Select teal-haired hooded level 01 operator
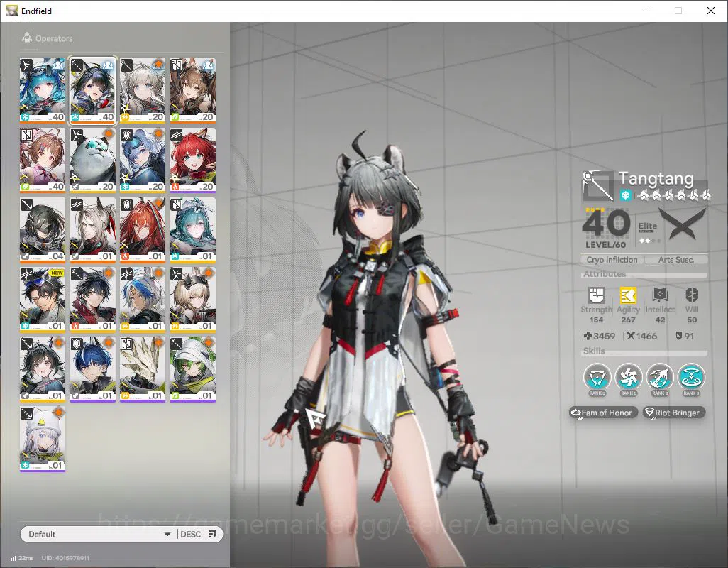 click(x=193, y=230)
